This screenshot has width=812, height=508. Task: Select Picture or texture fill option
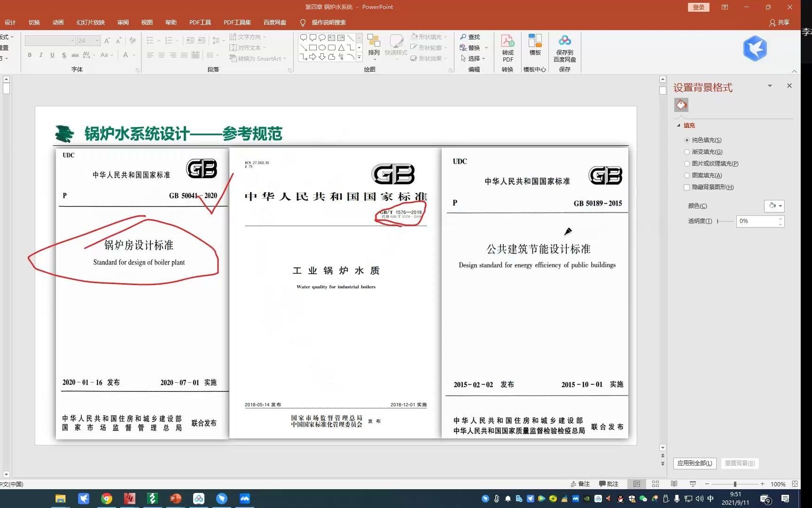(x=711, y=164)
